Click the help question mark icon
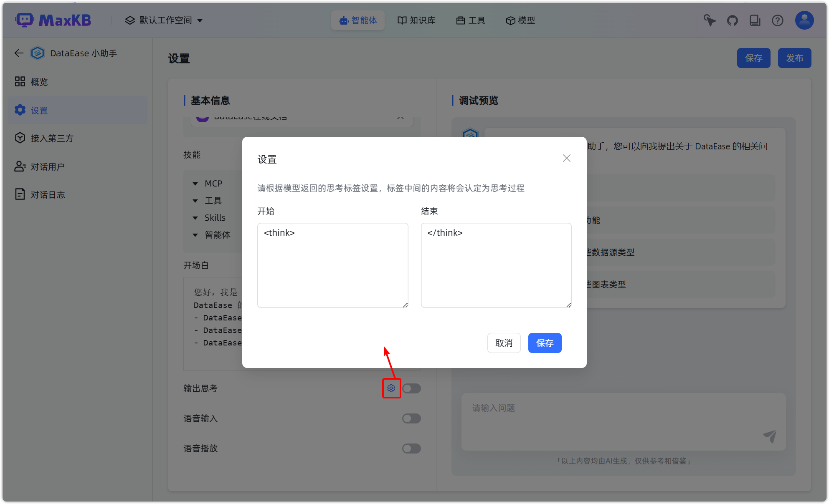 (777, 20)
